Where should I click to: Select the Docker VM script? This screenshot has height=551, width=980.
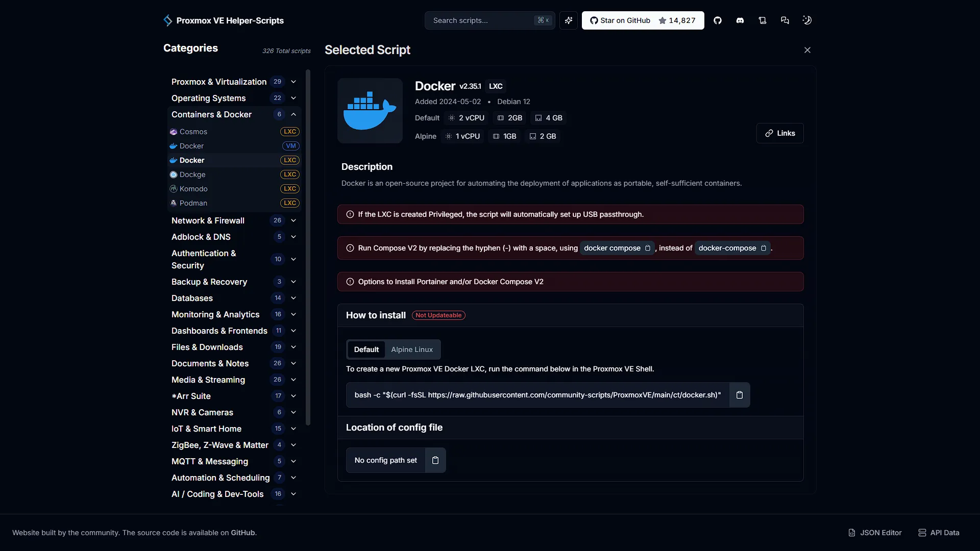click(234, 146)
